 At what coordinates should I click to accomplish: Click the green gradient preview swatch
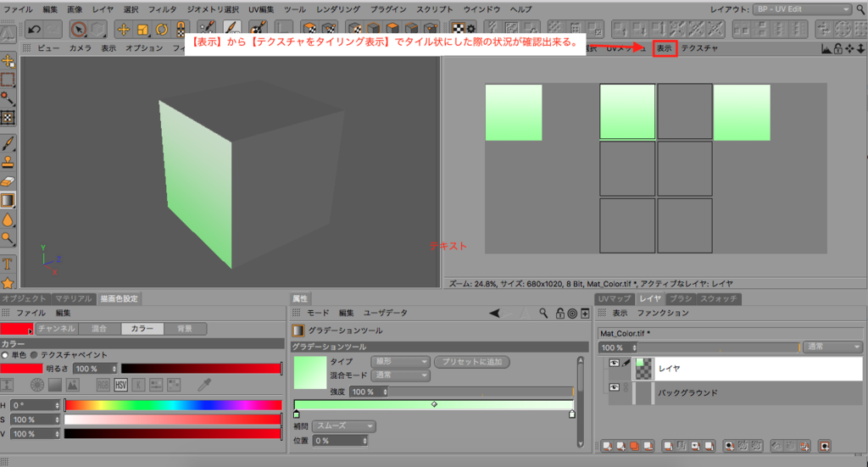point(310,372)
